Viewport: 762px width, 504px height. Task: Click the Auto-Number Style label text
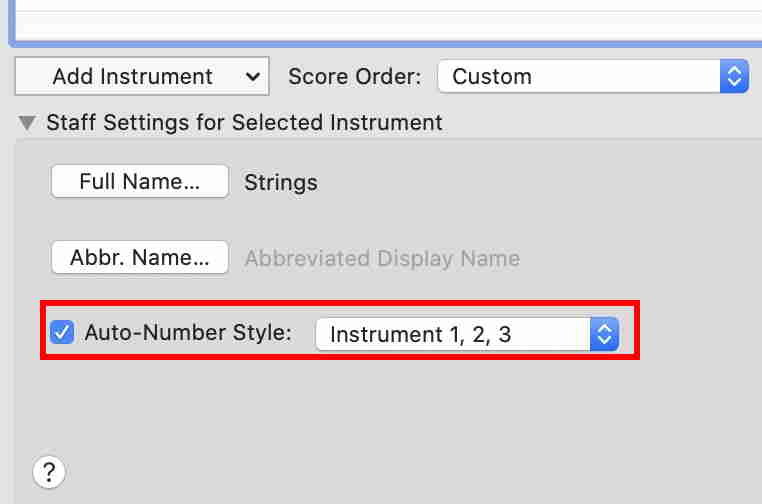(188, 333)
